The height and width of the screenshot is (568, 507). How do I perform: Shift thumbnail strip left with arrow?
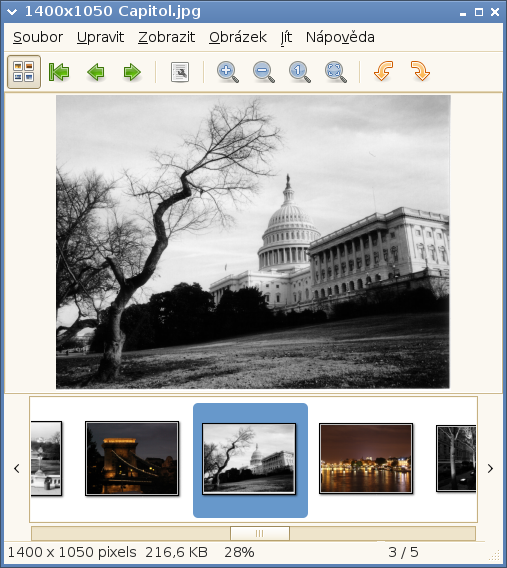tap(17, 468)
